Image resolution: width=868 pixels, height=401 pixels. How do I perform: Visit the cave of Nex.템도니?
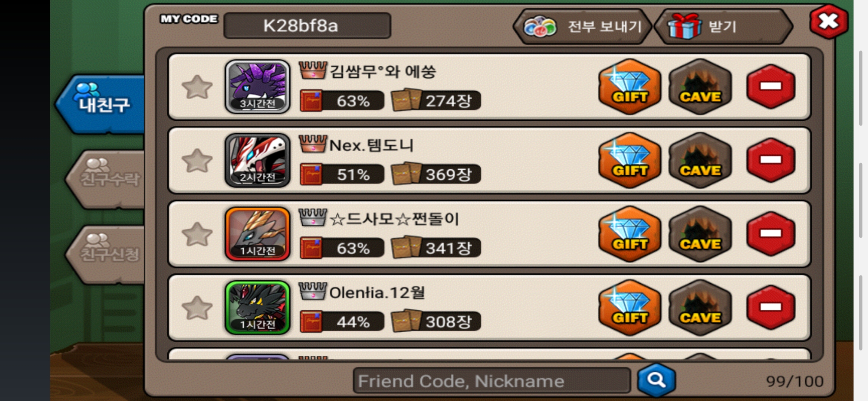[700, 160]
